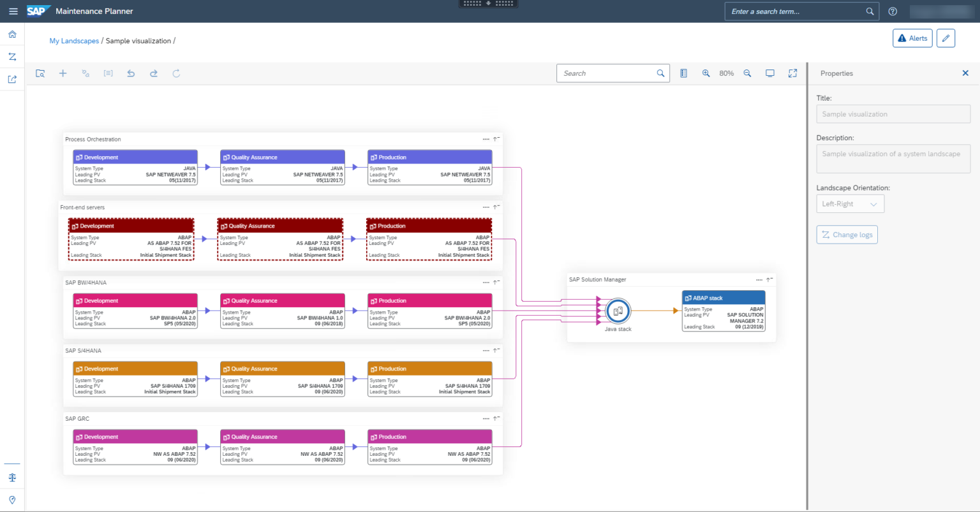This screenshot has height=512, width=980.
Task: Open the My Landscapes breadcrumb link
Action: pos(74,40)
